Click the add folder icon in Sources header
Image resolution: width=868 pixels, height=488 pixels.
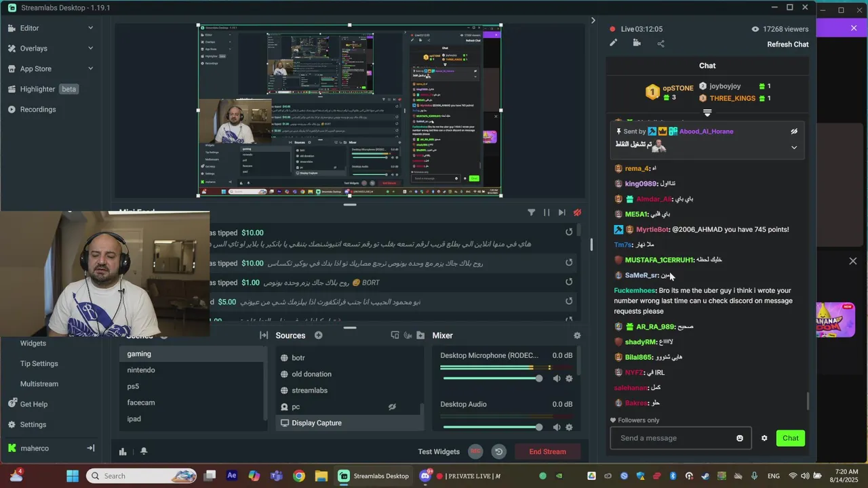(x=420, y=335)
